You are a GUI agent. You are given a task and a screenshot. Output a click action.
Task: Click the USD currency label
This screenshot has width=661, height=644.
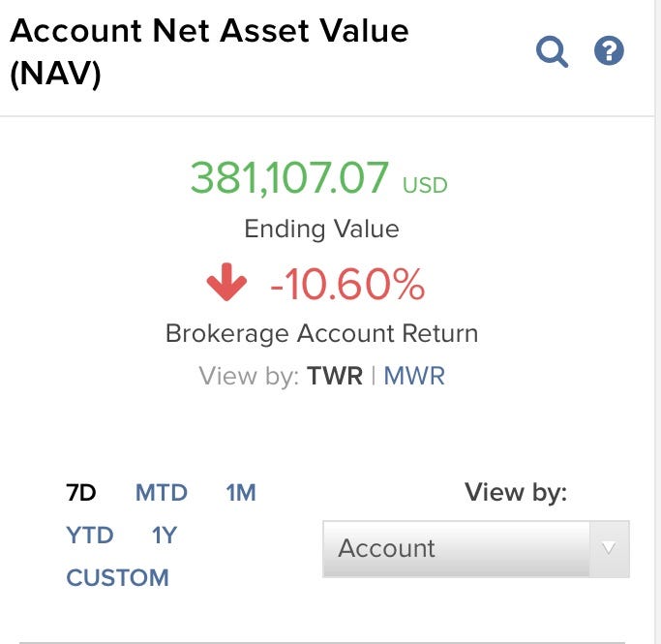pyautogui.click(x=425, y=184)
